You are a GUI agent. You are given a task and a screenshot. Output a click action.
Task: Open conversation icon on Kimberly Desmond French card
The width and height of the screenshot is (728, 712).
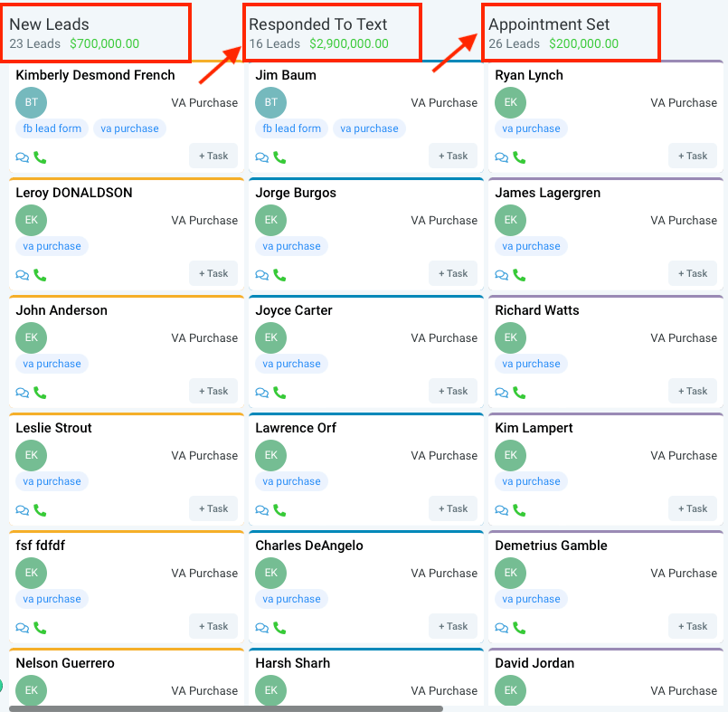tap(23, 157)
